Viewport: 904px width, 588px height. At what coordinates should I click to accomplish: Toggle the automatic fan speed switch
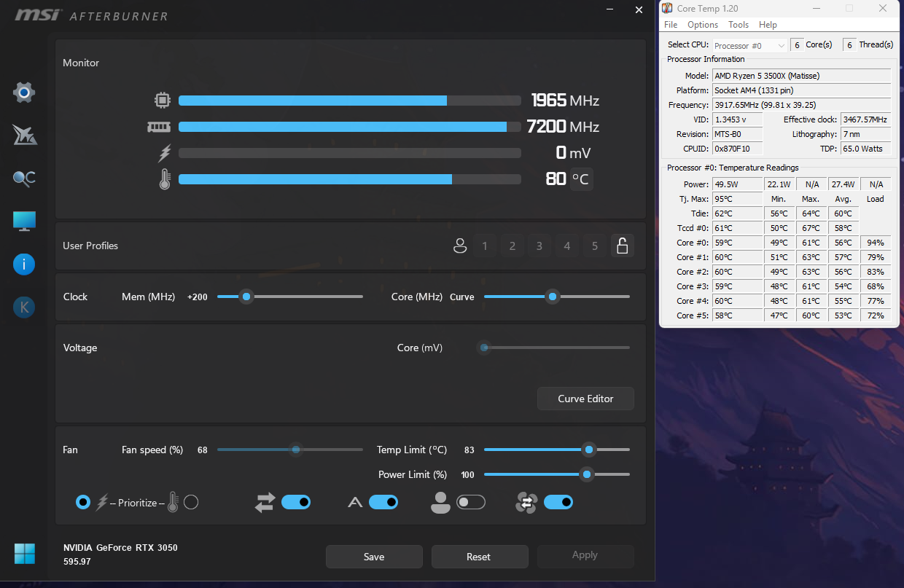[x=383, y=502]
